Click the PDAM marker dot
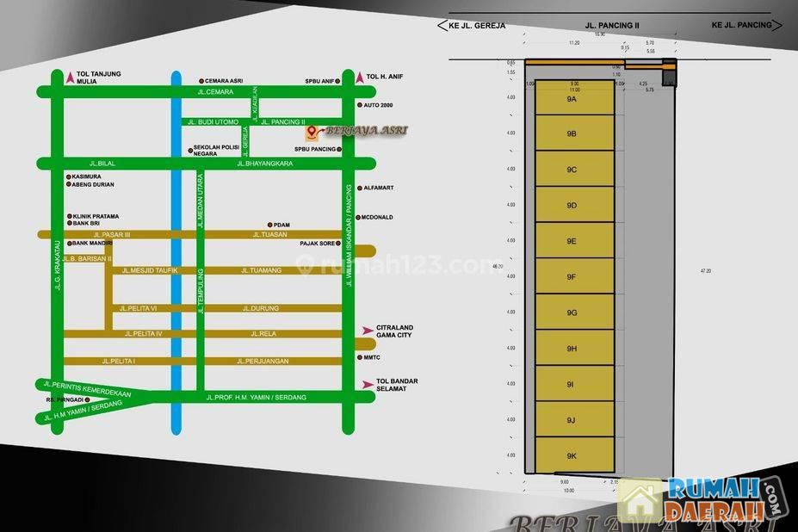Screen dimensions: 798x532 click(270, 225)
